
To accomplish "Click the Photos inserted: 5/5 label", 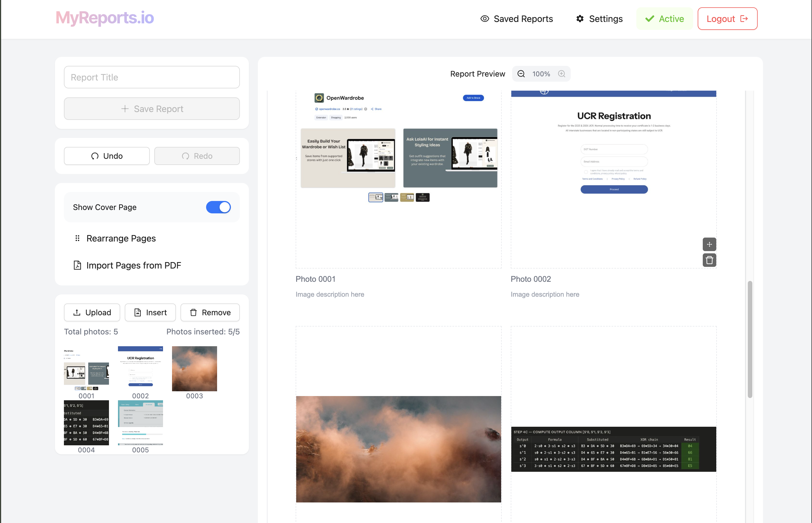I will pyautogui.click(x=203, y=332).
